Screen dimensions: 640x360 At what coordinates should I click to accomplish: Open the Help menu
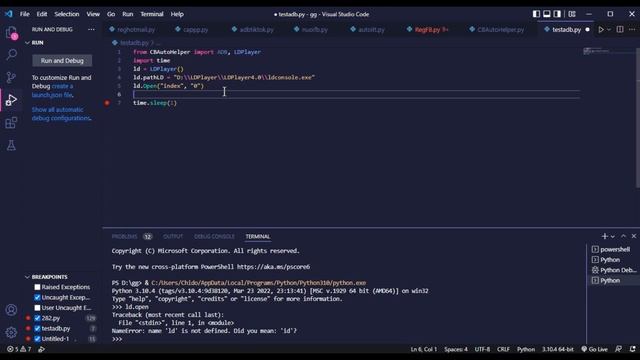(177, 14)
